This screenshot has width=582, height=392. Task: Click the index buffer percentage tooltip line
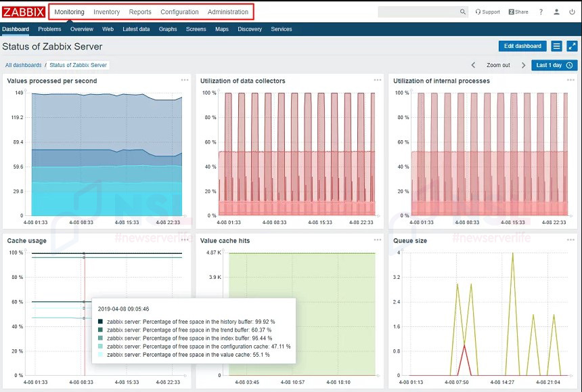[189, 338]
